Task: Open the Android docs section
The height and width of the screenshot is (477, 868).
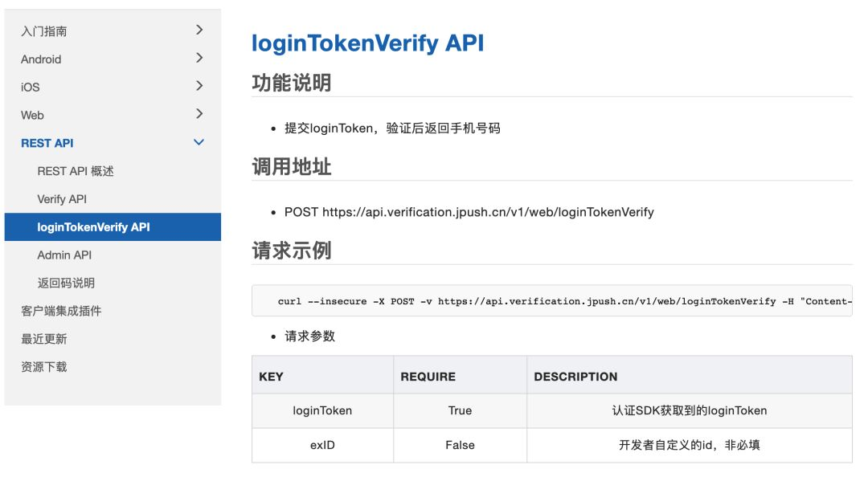Action: coord(41,59)
